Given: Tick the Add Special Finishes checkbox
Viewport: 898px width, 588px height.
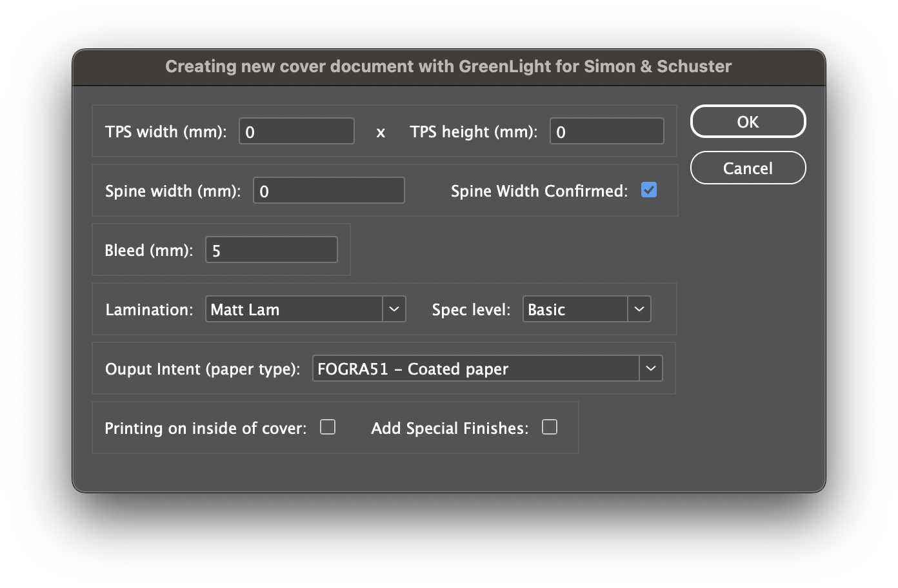Looking at the screenshot, I should pos(550,427).
